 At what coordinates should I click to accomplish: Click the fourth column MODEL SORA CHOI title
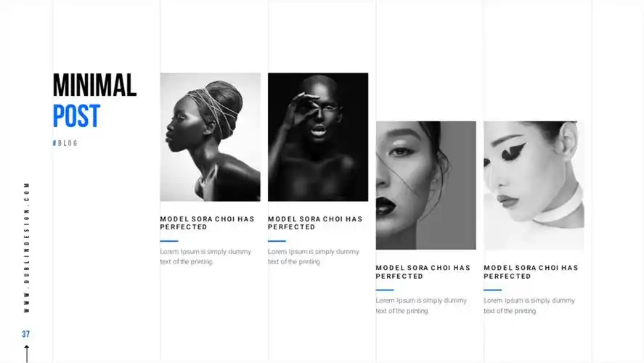[531, 272]
